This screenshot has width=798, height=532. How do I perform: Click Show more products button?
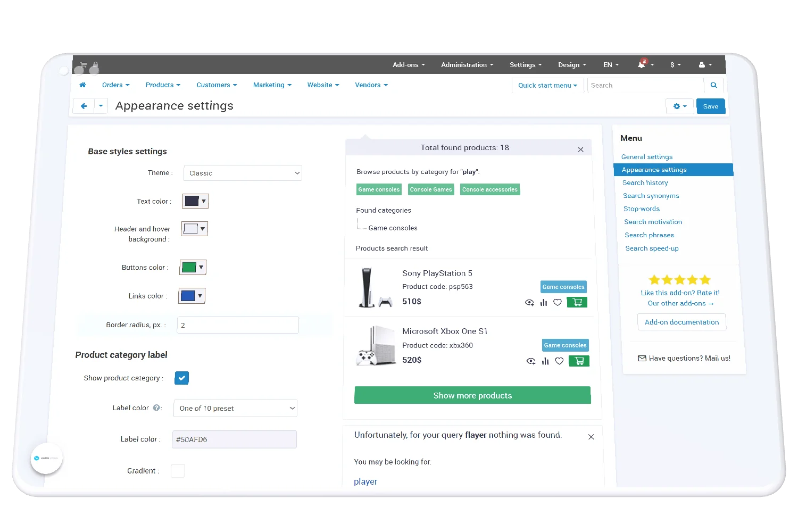[472, 395]
